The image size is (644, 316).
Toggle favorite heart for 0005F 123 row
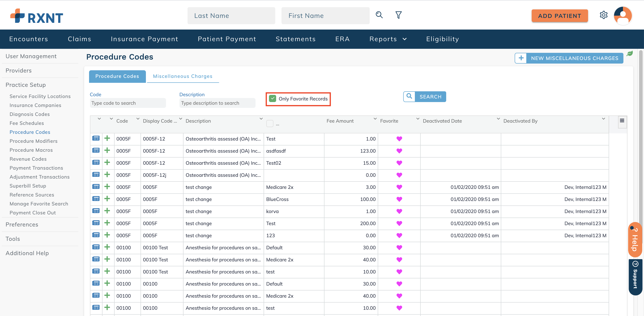click(399, 235)
